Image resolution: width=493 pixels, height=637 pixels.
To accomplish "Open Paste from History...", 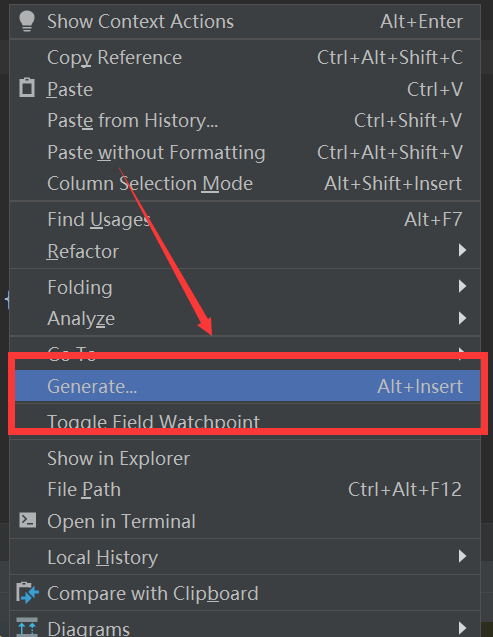I will [x=245, y=121].
